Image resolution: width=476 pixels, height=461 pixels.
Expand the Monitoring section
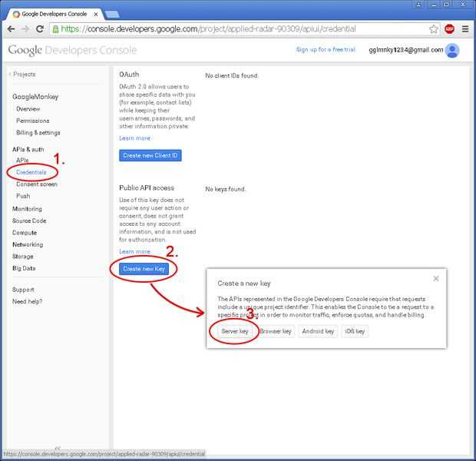tap(27, 209)
